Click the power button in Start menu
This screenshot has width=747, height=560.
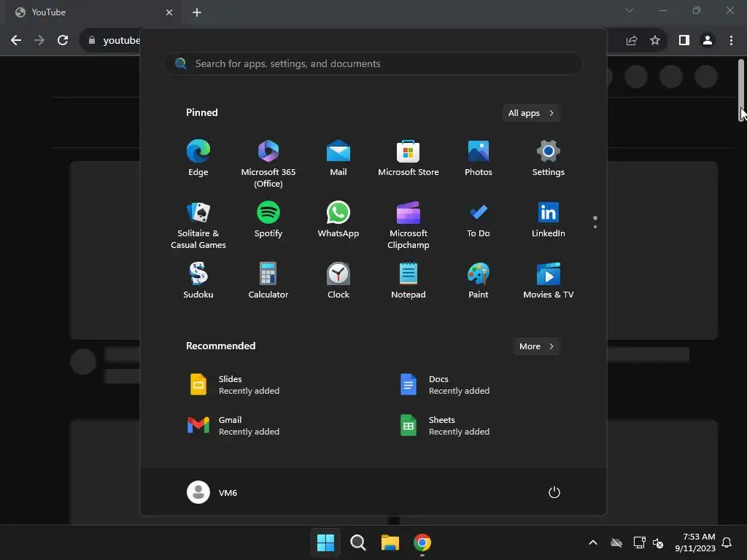click(x=554, y=492)
